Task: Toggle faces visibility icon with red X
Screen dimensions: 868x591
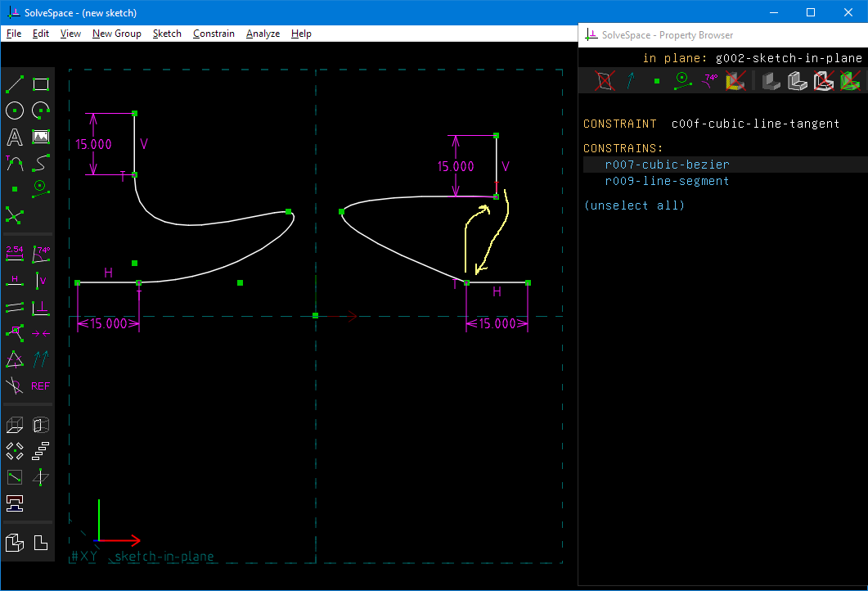Action: point(735,81)
